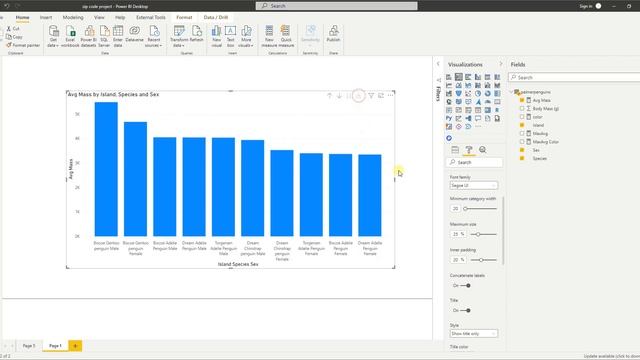Choose the pie chart visual
Screen dimensions: 640x360
pos(478,93)
